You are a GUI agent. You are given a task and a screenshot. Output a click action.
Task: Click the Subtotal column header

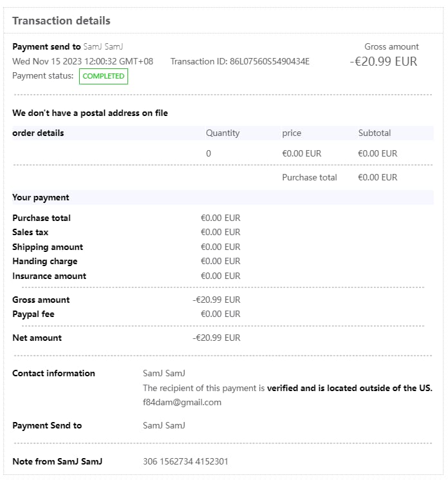click(x=374, y=133)
